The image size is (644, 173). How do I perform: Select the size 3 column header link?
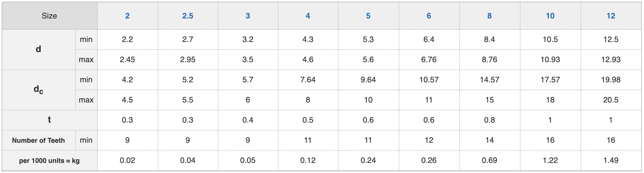pyautogui.click(x=248, y=16)
